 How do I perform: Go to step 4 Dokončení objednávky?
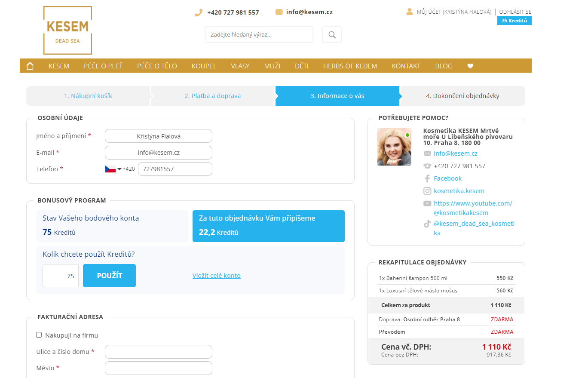(x=462, y=96)
